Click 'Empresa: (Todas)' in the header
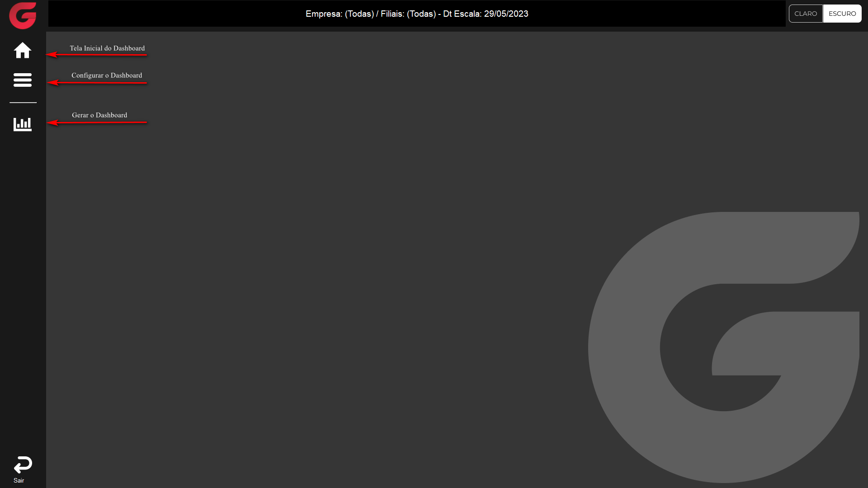 340,14
